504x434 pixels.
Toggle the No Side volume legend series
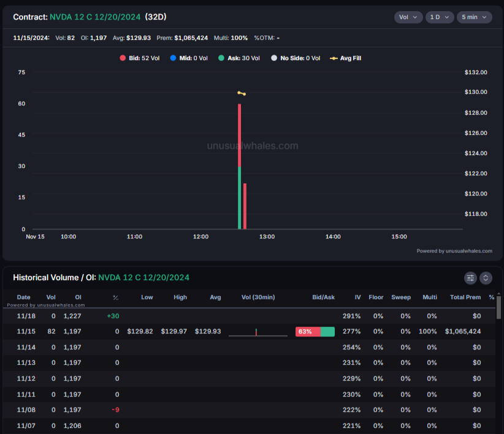296,58
